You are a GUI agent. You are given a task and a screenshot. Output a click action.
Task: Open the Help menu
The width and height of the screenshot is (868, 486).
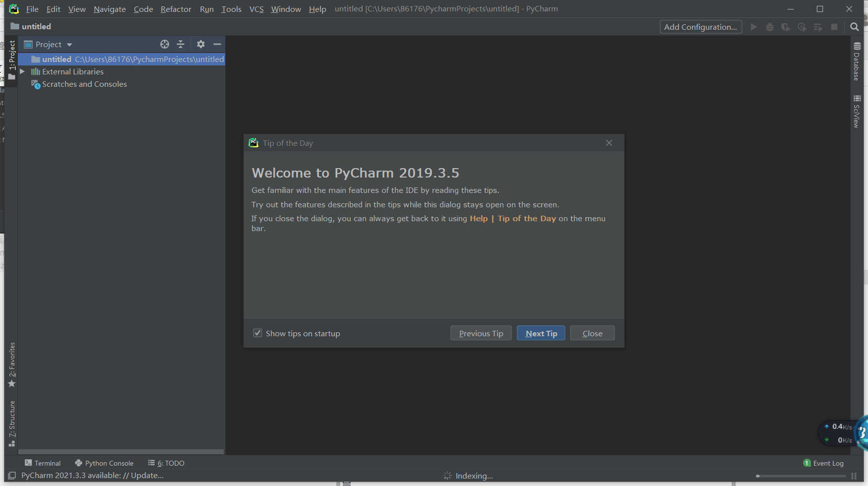point(317,9)
